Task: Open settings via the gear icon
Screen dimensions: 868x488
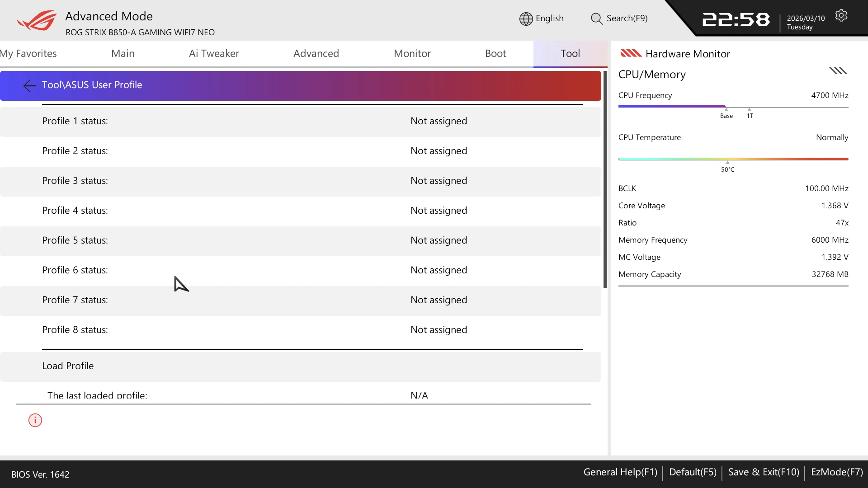Action: pyautogui.click(x=841, y=16)
